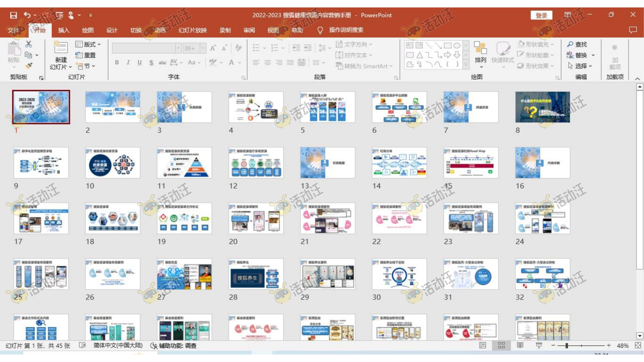Image resolution: width=644 pixels, height=362 pixels.
Task: Click the zoom slider handle
Action: tap(567, 346)
